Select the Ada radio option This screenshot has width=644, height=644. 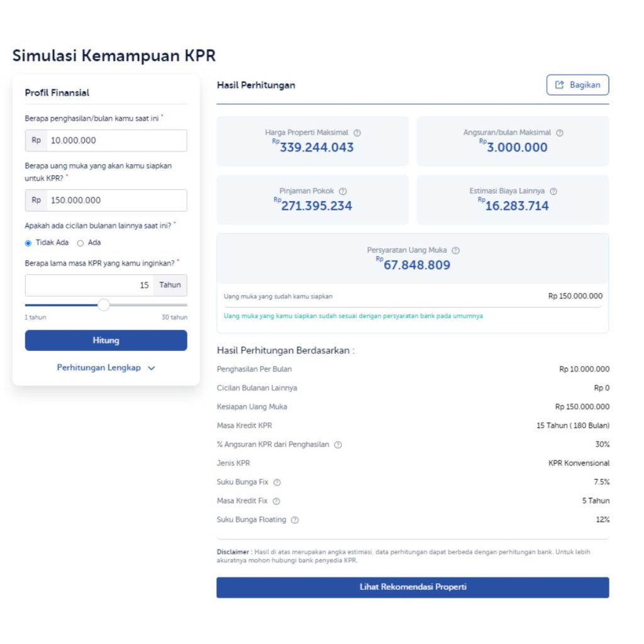(x=80, y=243)
